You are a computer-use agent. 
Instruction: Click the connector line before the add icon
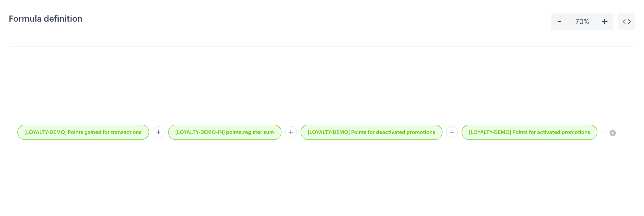[604, 132]
